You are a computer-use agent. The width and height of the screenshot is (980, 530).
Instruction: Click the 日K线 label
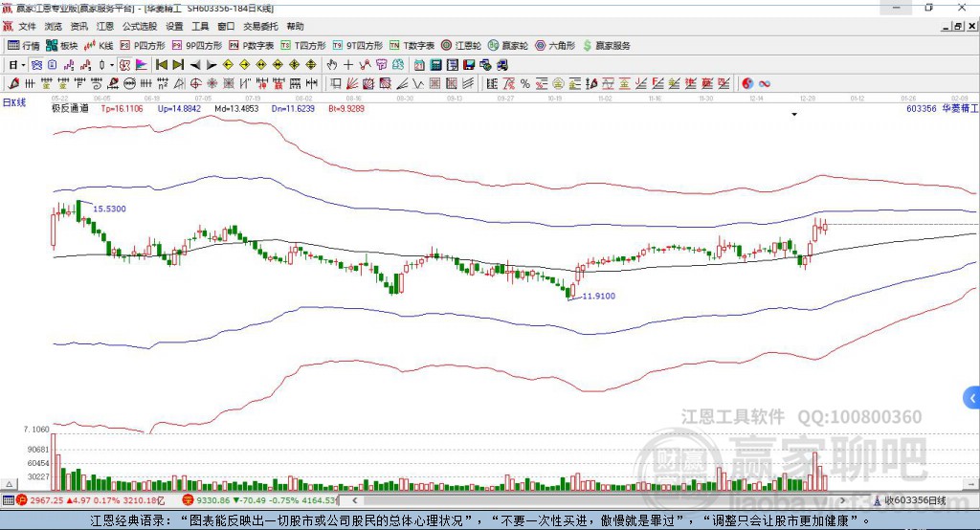(13, 102)
